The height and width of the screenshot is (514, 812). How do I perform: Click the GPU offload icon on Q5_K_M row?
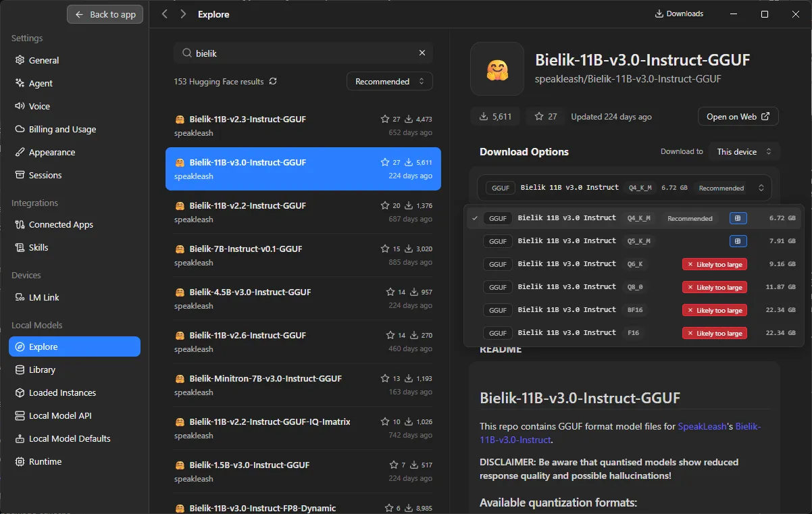point(738,241)
